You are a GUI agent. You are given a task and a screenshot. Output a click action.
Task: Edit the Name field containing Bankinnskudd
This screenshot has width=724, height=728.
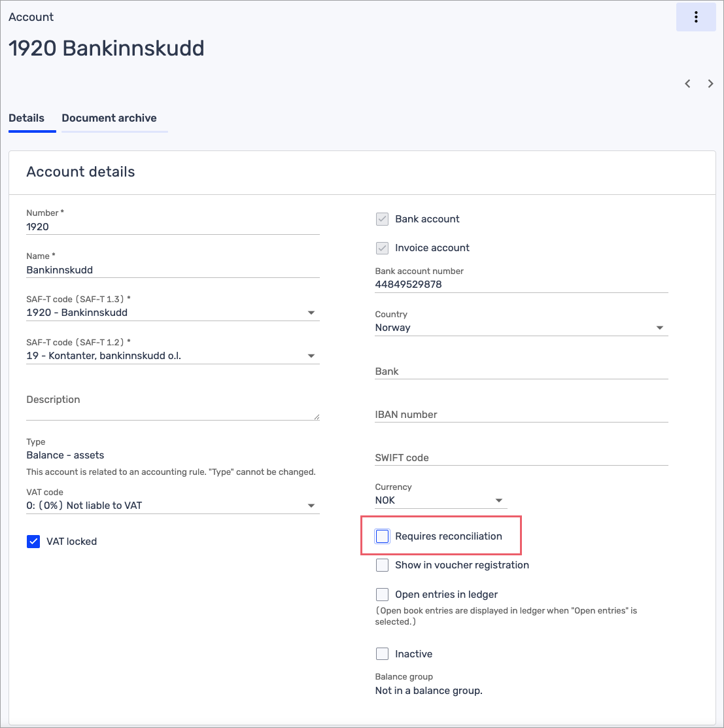[173, 270]
